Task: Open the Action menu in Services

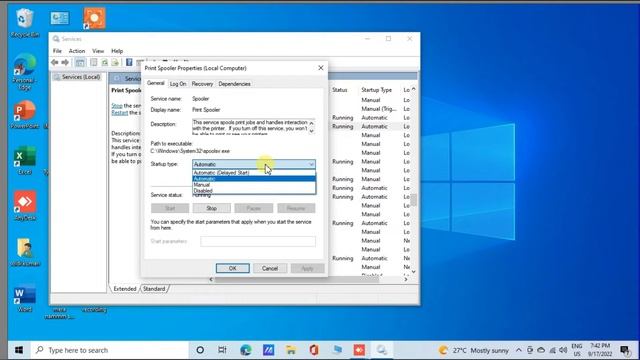Action: (x=77, y=51)
